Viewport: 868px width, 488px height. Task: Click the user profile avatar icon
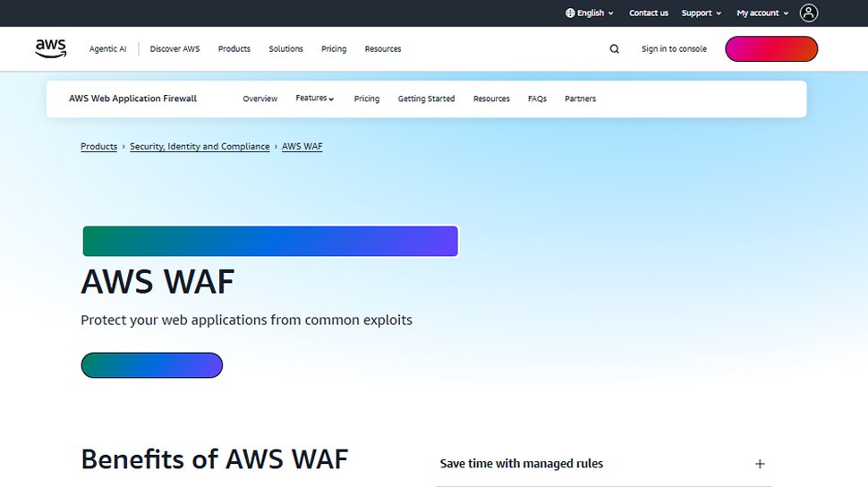809,13
